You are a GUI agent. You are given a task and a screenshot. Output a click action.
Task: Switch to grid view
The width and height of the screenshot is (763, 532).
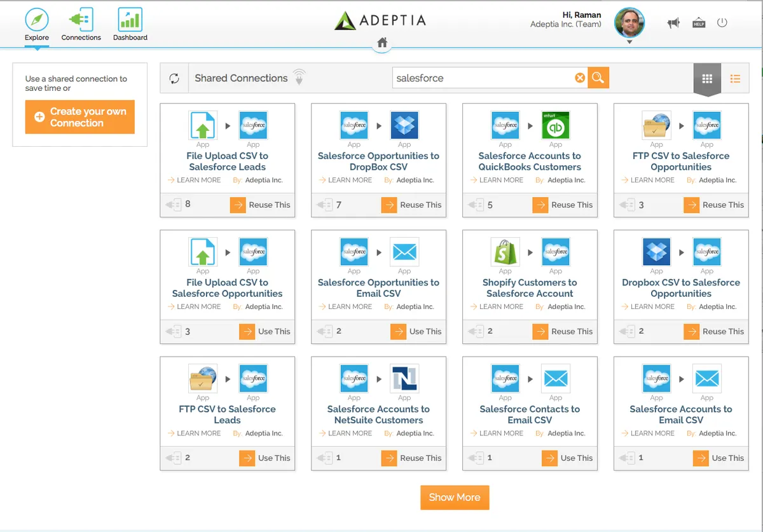pyautogui.click(x=707, y=79)
